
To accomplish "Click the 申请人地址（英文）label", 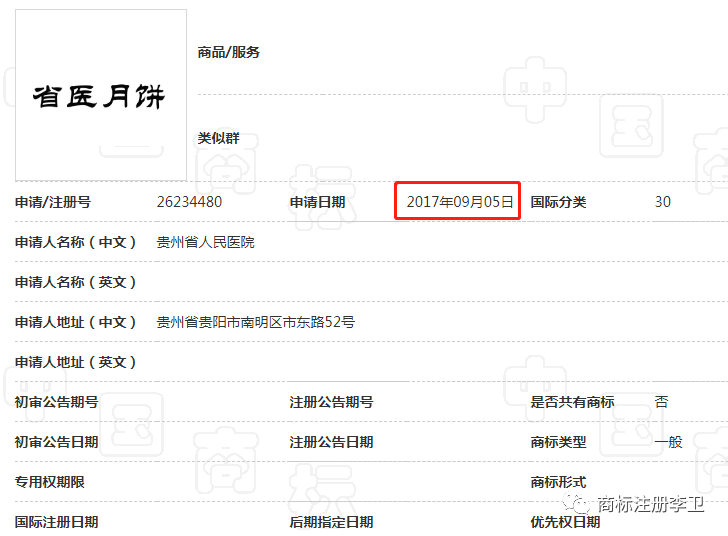I will [75, 362].
